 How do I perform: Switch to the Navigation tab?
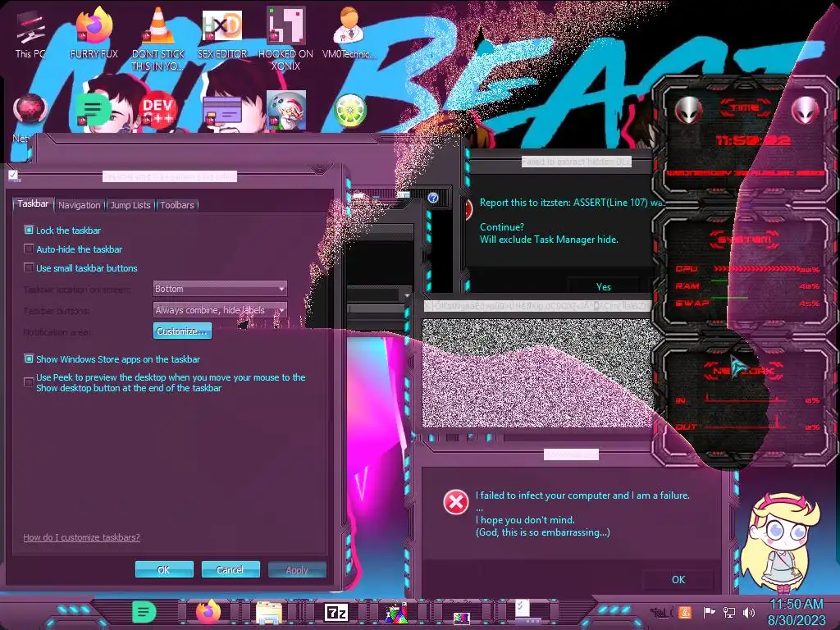point(80,204)
